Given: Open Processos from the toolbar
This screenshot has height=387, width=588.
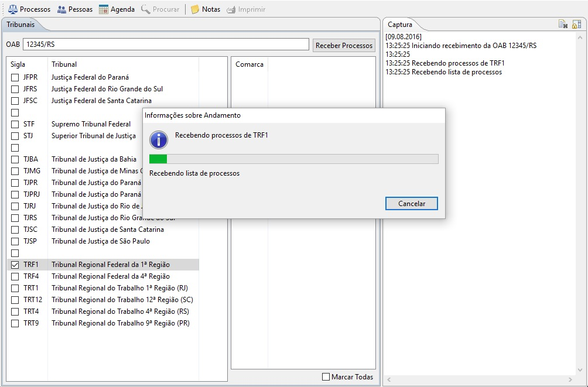Looking at the screenshot, I should [29, 9].
